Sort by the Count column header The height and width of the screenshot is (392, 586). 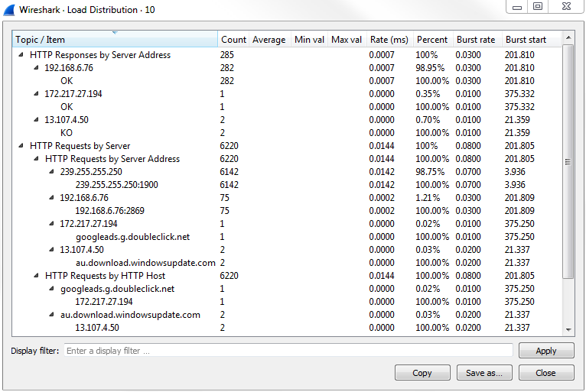(x=233, y=39)
